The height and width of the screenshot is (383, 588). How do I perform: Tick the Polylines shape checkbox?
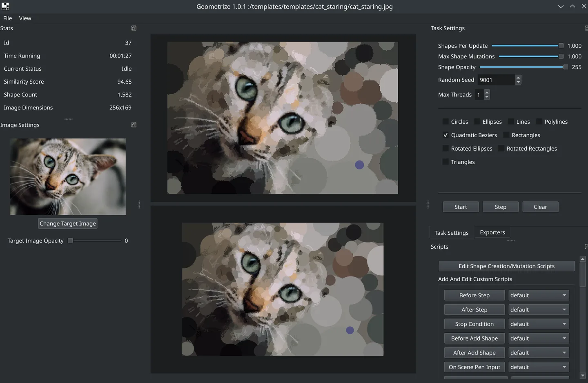point(539,122)
